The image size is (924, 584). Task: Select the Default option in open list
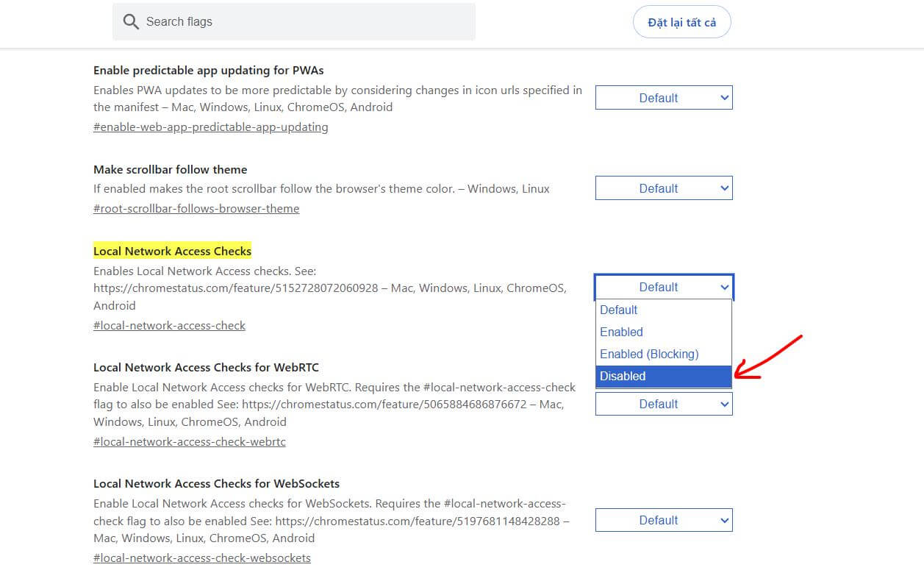664,310
